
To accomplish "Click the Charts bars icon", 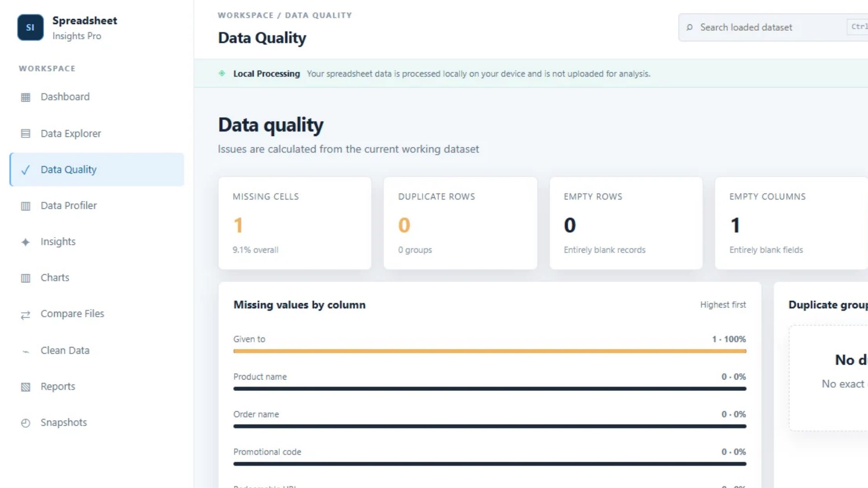I will pyautogui.click(x=26, y=278).
